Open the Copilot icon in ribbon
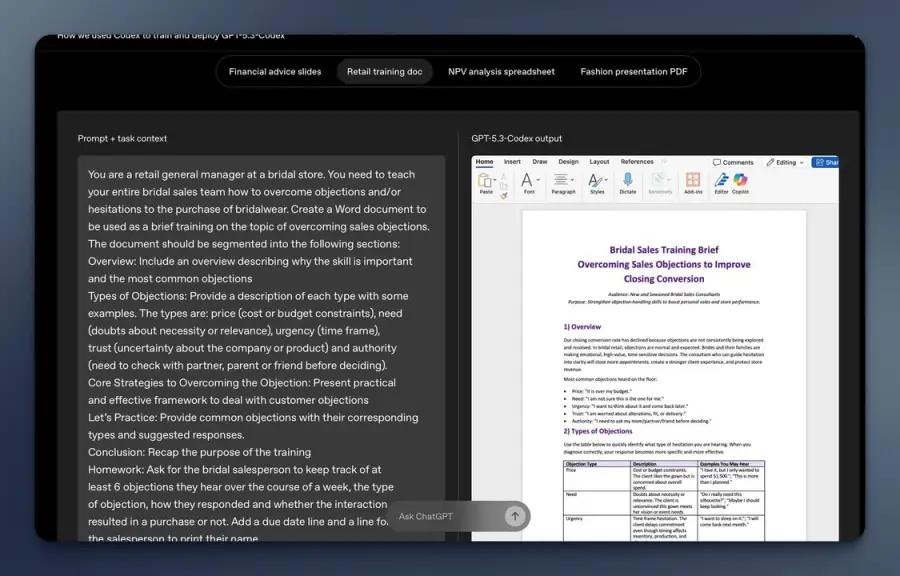The image size is (900, 576). tap(740, 180)
